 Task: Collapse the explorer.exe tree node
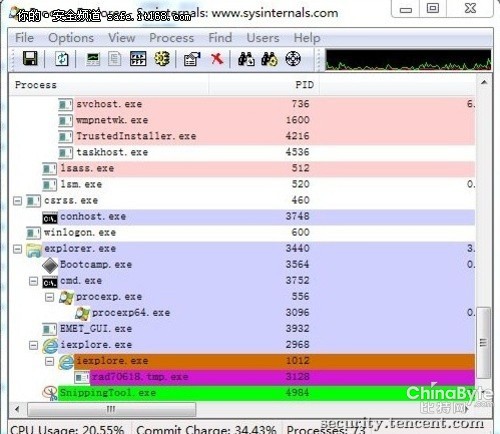[x=17, y=249]
